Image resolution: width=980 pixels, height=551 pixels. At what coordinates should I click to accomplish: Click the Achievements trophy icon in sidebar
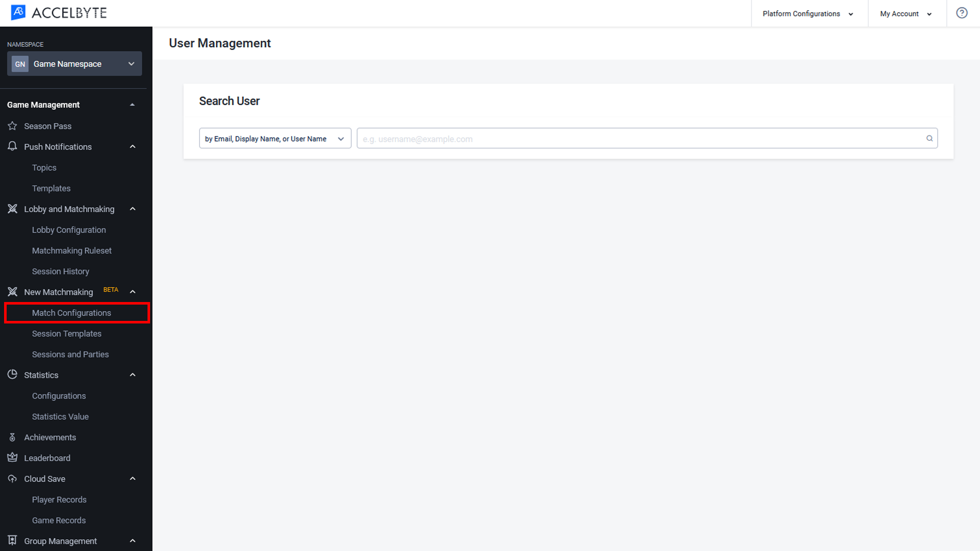tap(11, 437)
